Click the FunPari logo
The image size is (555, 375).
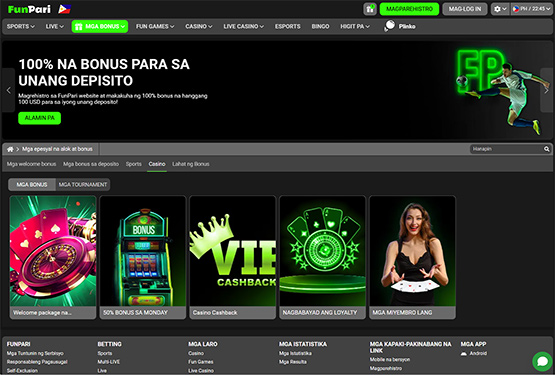(x=29, y=9)
